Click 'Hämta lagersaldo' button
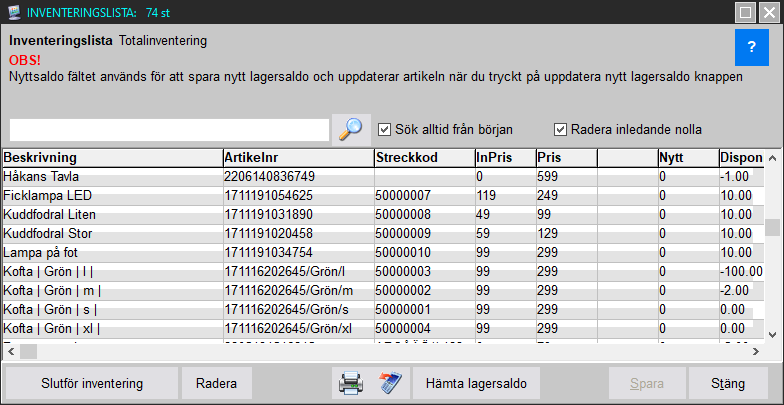The width and height of the screenshot is (784, 405). 476,383
